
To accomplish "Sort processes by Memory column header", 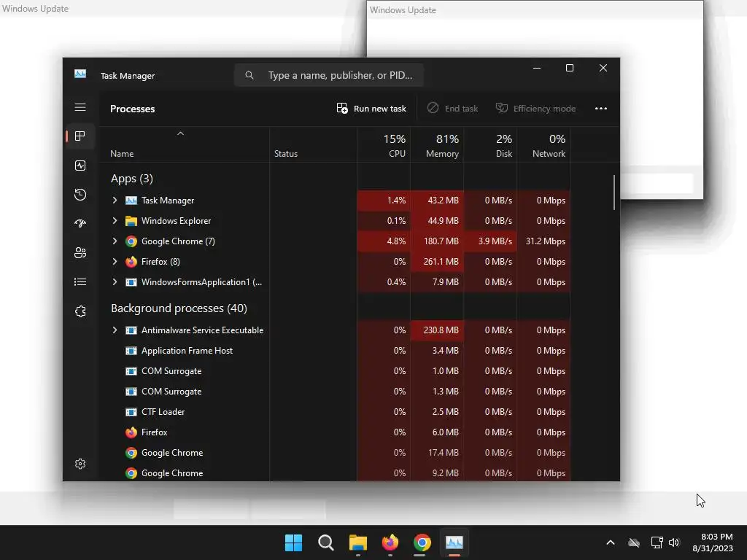I will click(x=437, y=145).
